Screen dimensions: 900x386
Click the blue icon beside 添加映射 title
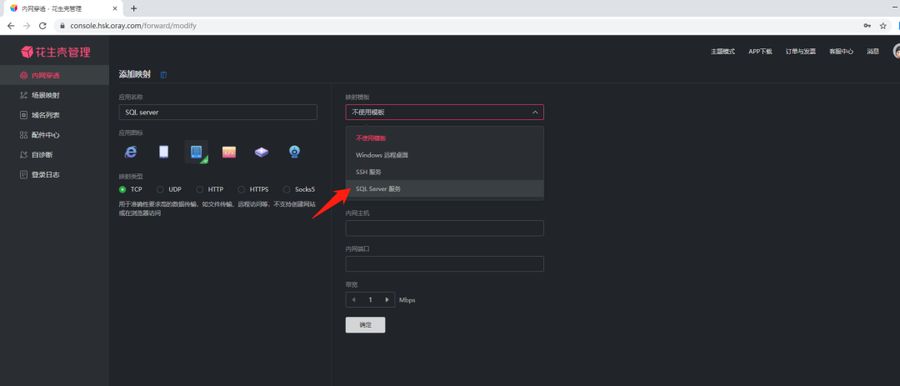pos(164,75)
